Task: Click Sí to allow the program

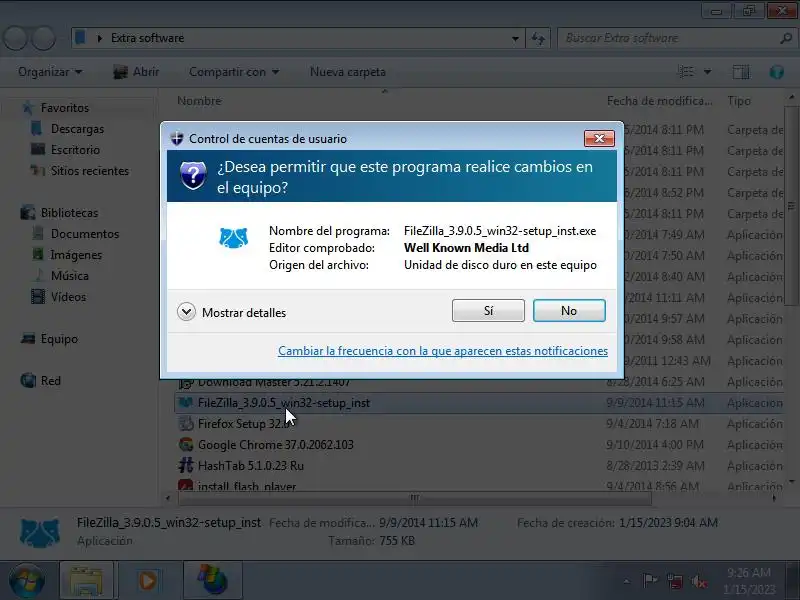Action: (488, 311)
